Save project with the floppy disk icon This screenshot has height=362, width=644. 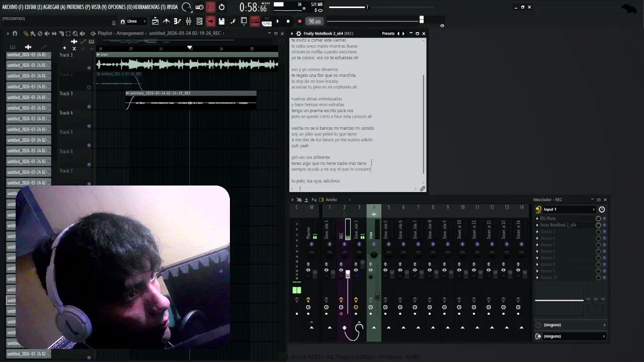221,21
